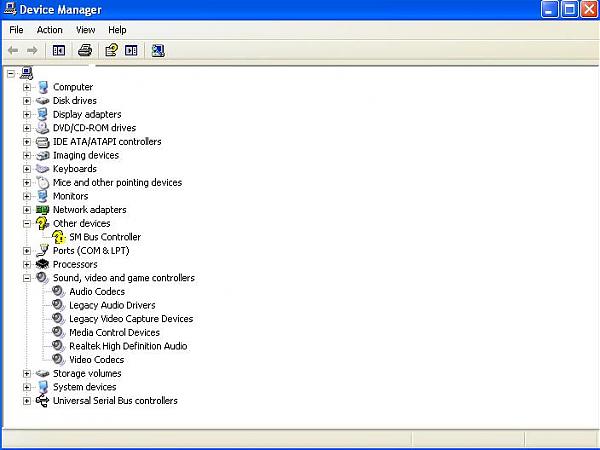Click the Imaging devices camera icon
This screenshot has width=600, height=450.
tap(42, 155)
